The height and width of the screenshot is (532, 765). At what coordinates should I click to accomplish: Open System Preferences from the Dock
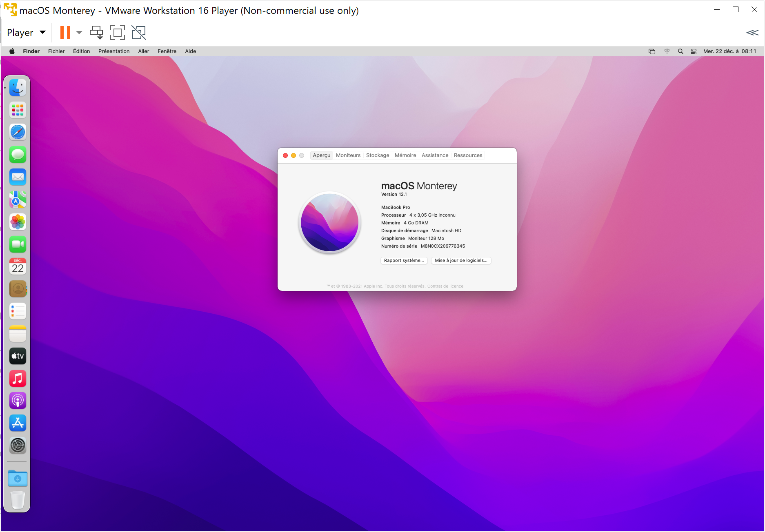coord(17,445)
